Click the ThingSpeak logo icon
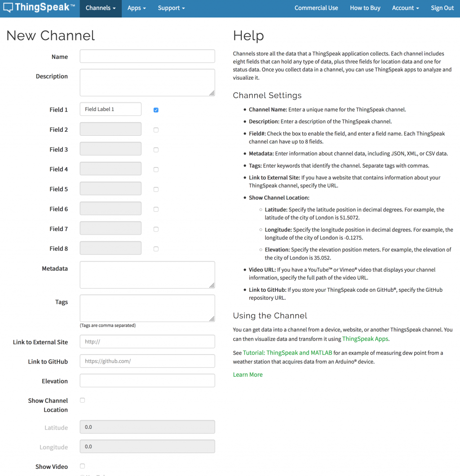Image resolution: width=460 pixels, height=476 pixels. pyautogui.click(x=8, y=8)
